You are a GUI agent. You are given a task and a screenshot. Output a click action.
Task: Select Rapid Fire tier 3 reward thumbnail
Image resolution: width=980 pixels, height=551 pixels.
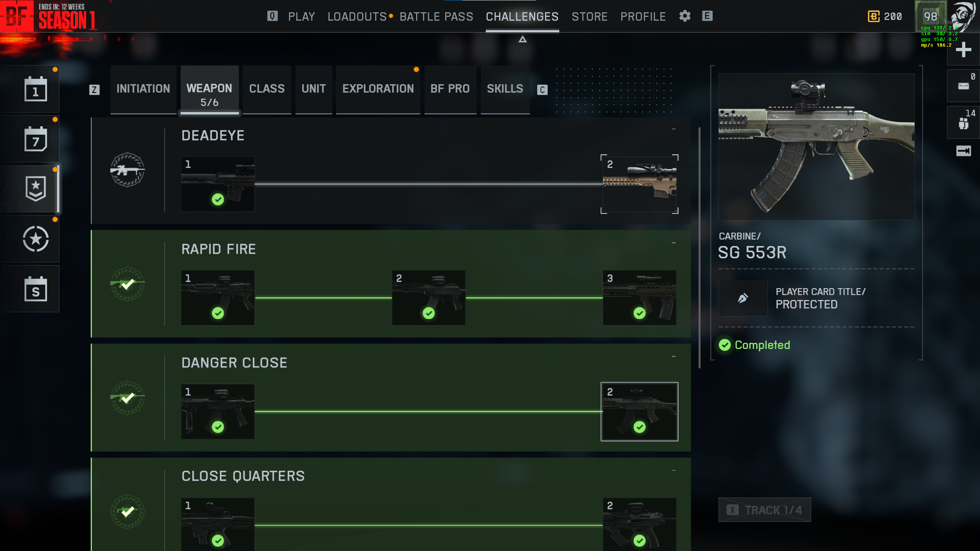(639, 298)
